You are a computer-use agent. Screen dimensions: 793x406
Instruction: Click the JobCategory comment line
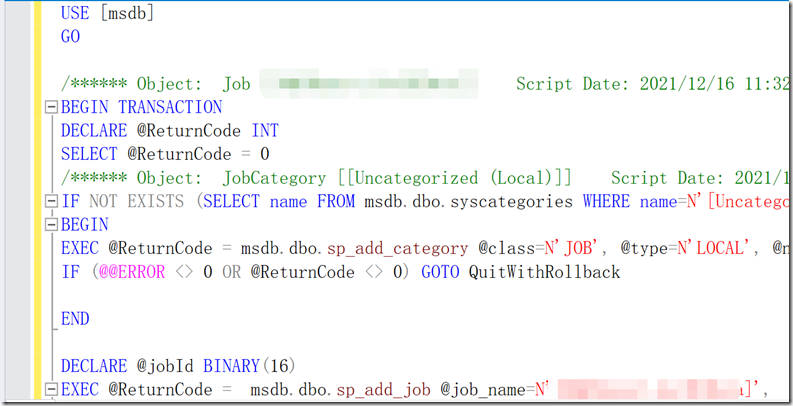pos(427,178)
